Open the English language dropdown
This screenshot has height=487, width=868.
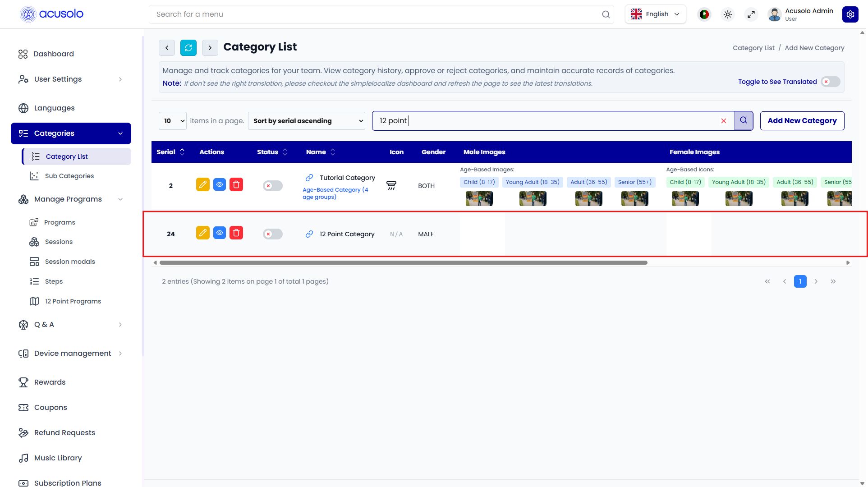[x=655, y=14]
